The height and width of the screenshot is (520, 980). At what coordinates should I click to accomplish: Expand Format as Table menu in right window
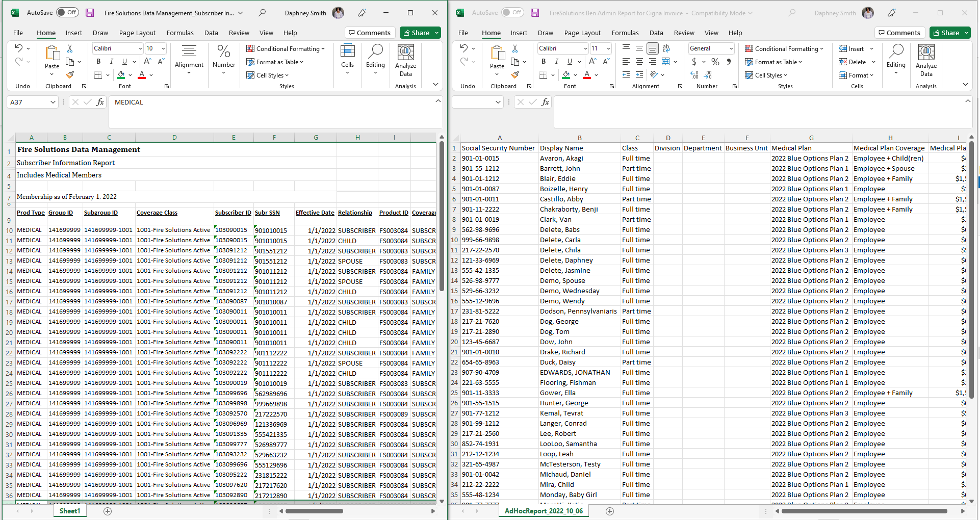tap(773, 62)
